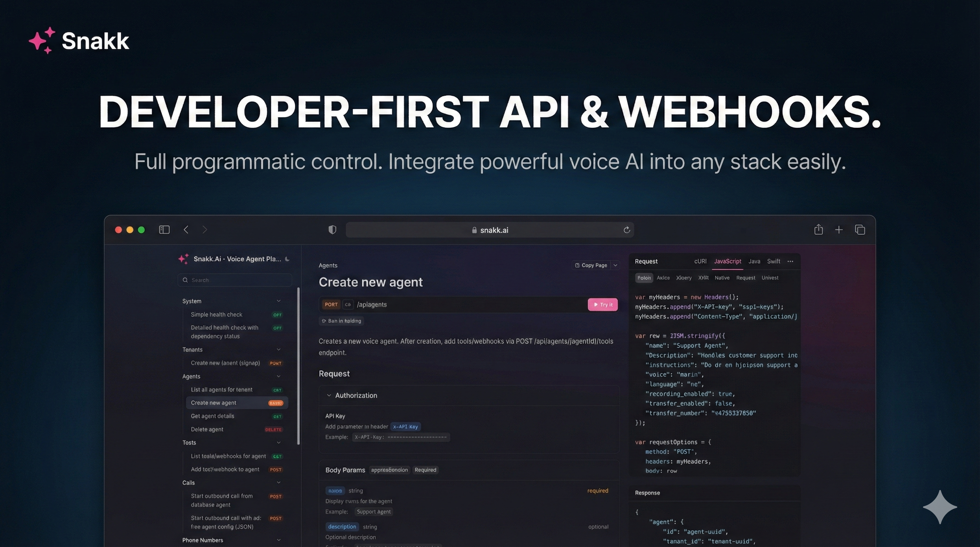Viewport: 980px width, 547px height.
Task: Click the privacy shield icon beside address bar
Action: [x=332, y=230]
